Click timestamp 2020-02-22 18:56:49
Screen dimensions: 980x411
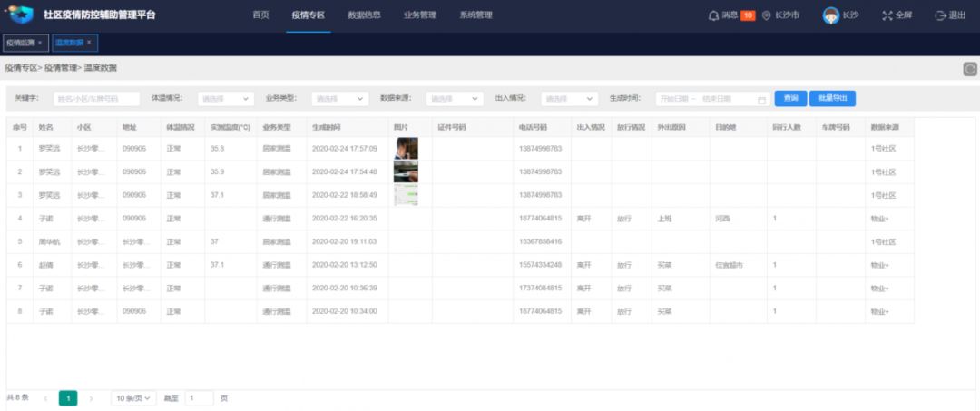(345, 195)
